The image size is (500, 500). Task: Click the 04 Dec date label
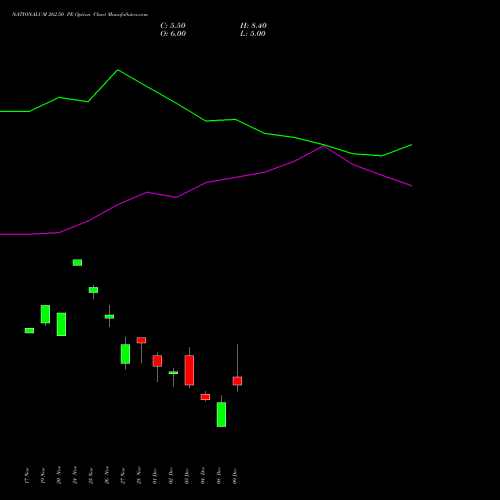tap(203, 476)
